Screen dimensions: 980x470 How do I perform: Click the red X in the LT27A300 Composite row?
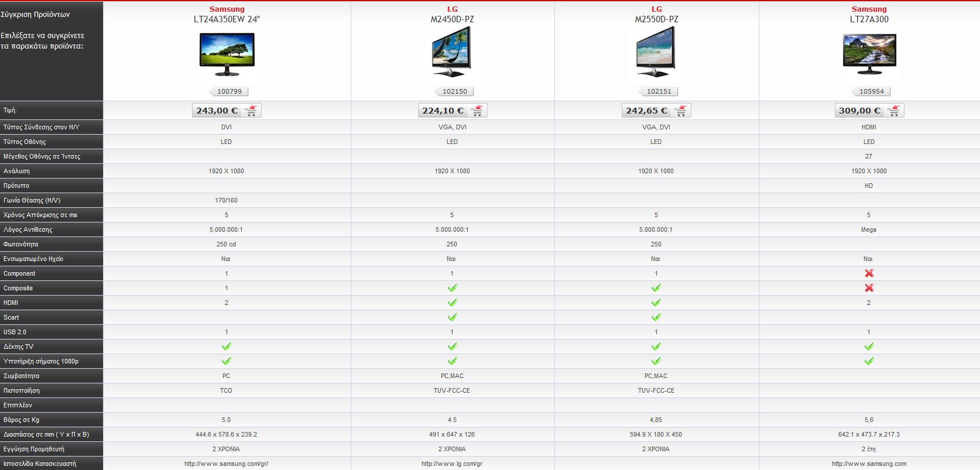(869, 288)
